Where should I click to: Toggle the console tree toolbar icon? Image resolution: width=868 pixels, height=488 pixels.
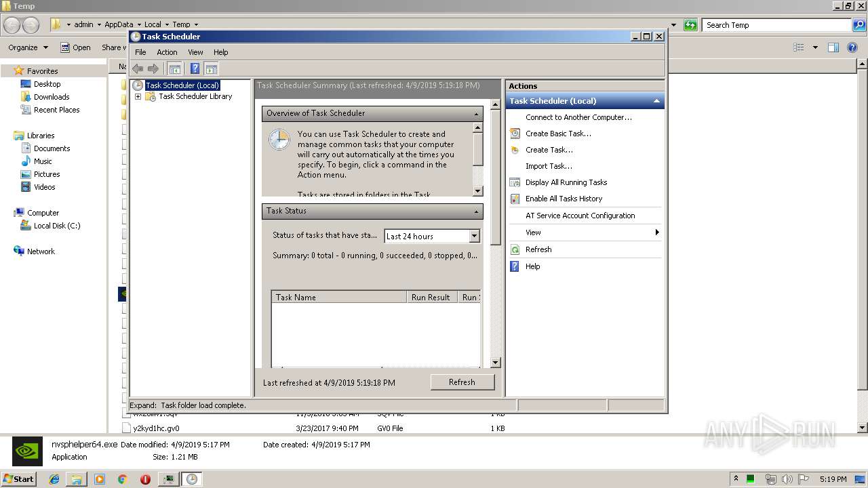(x=174, y=68)
